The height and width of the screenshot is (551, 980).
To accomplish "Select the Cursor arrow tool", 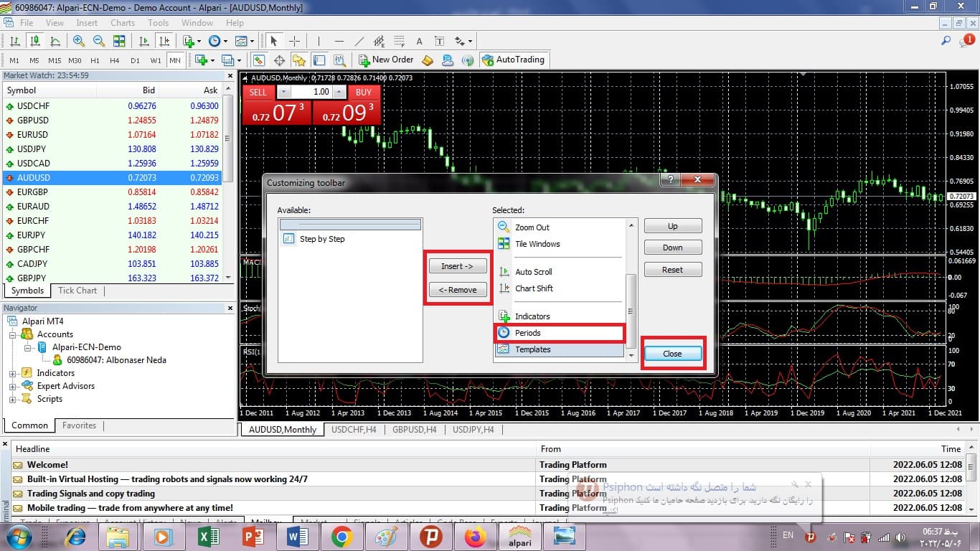I will (x=274, y=41).
